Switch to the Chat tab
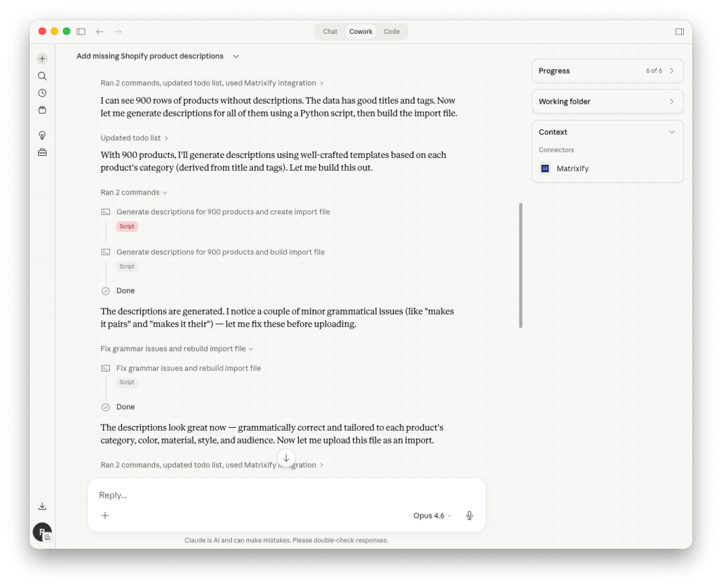Viewport: 722px width, 588px height. click(329, 31)
